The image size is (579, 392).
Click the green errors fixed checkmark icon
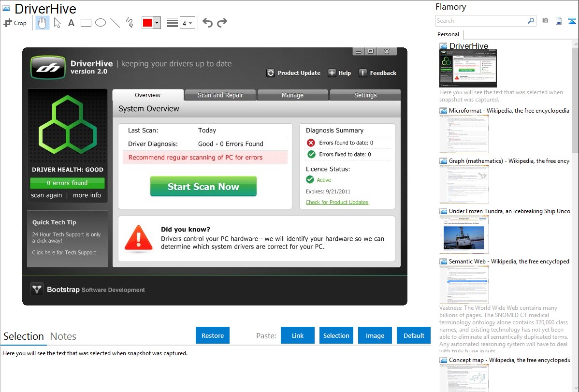(311, 154)
